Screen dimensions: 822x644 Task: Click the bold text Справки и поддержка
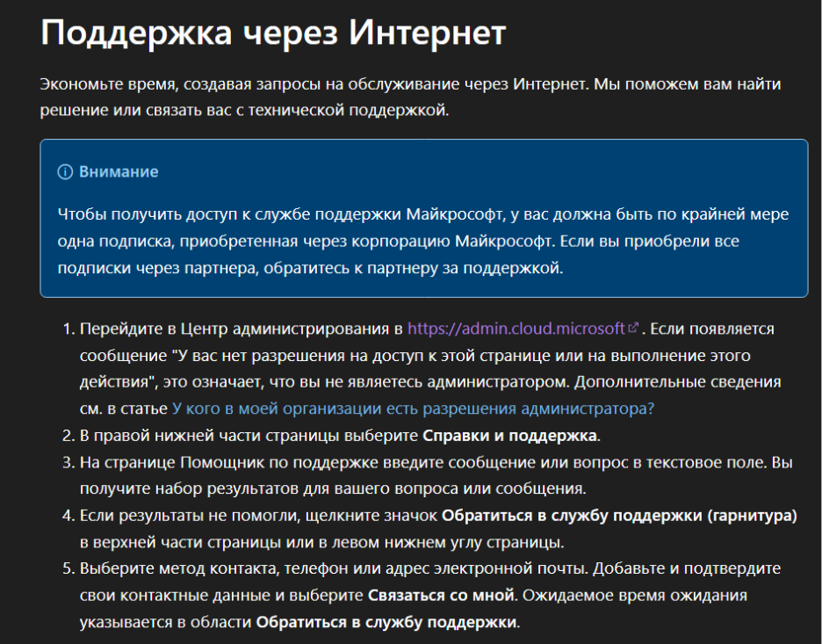tap(509, 436)
